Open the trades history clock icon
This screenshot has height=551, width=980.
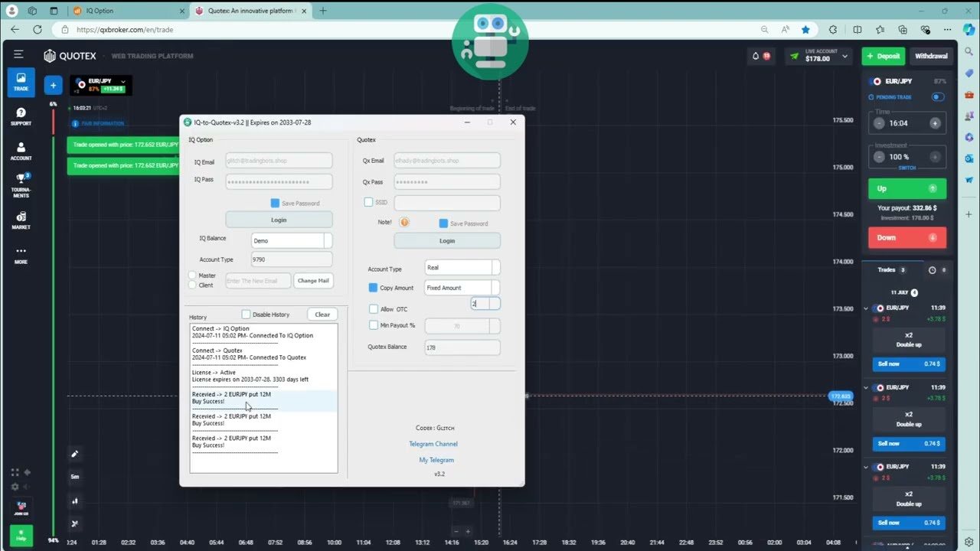pos(932,270)
